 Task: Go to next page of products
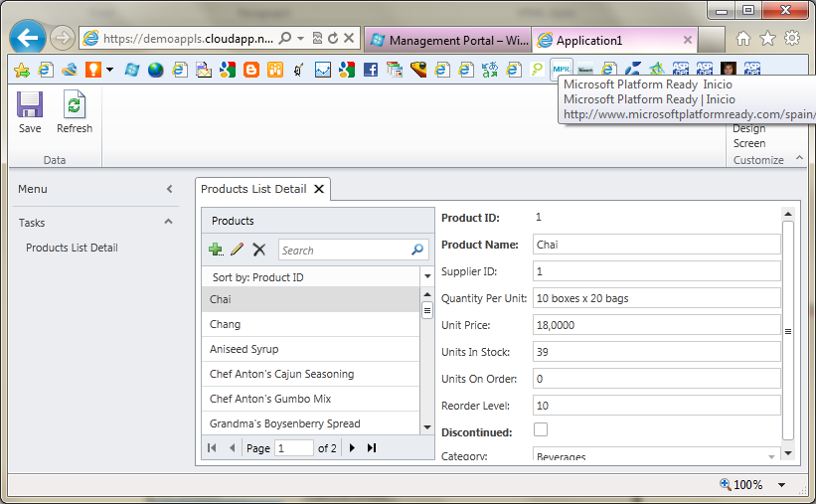(352, 448)
